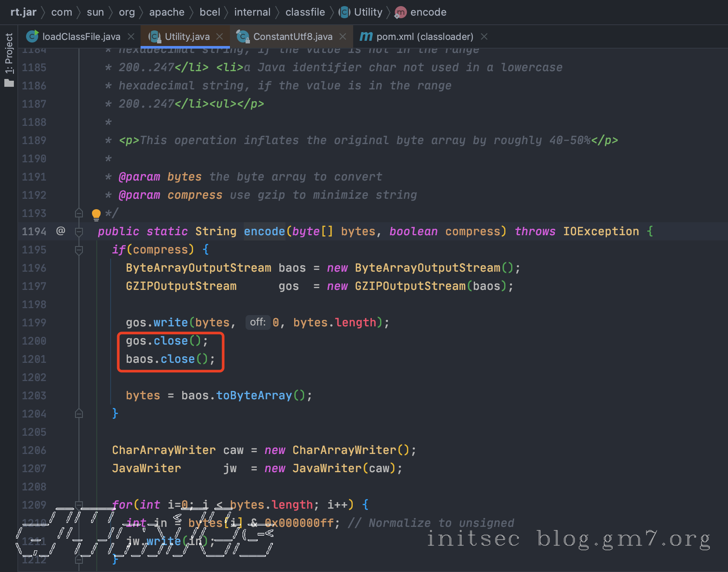Close the Utility.java editor tab
The width and height of the screenshot is (728, 572).
coord(220,36)
